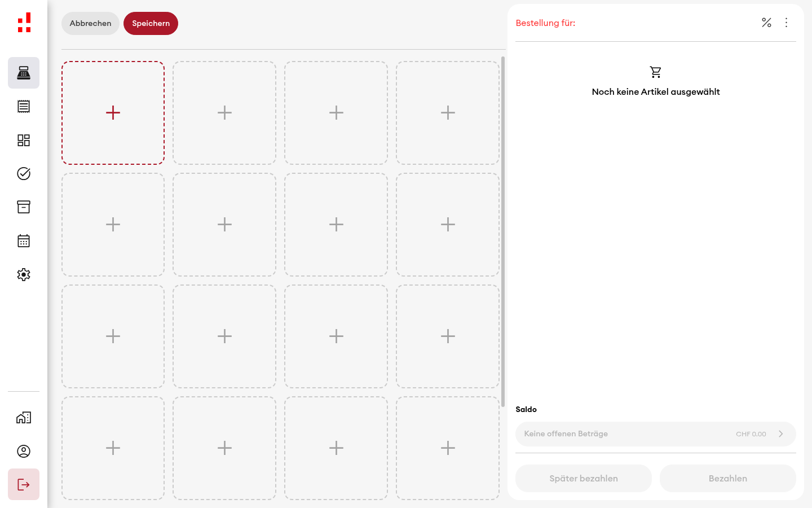This screenshot has height=508, width=812.
Task: Click the Bezahlen button
Action: 728,478
